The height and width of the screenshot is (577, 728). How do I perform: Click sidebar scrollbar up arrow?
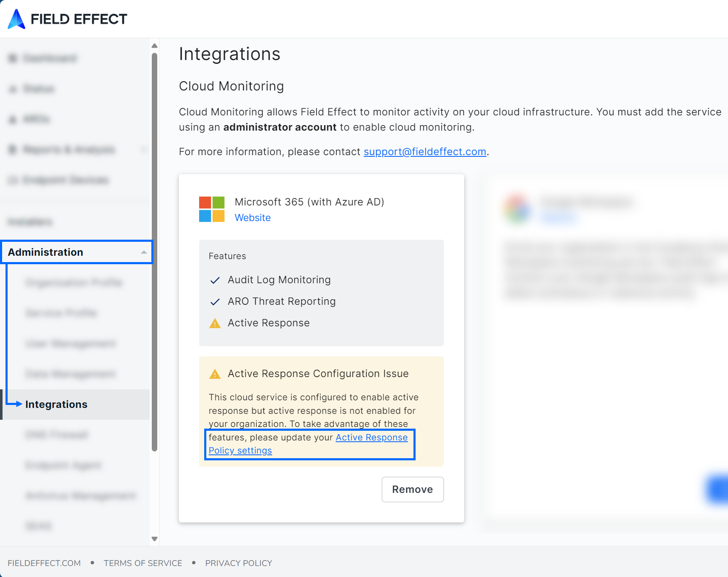tap(154, 46)
